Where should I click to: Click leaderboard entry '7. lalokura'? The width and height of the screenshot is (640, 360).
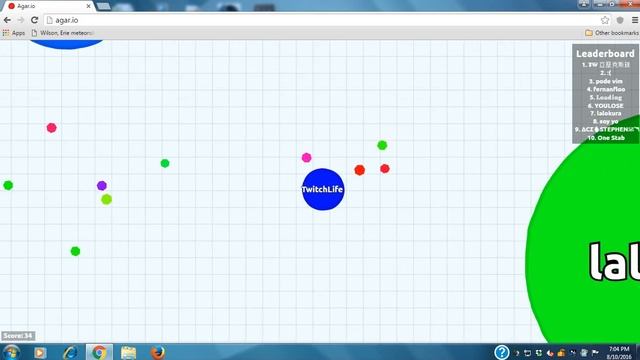point(606,113)
